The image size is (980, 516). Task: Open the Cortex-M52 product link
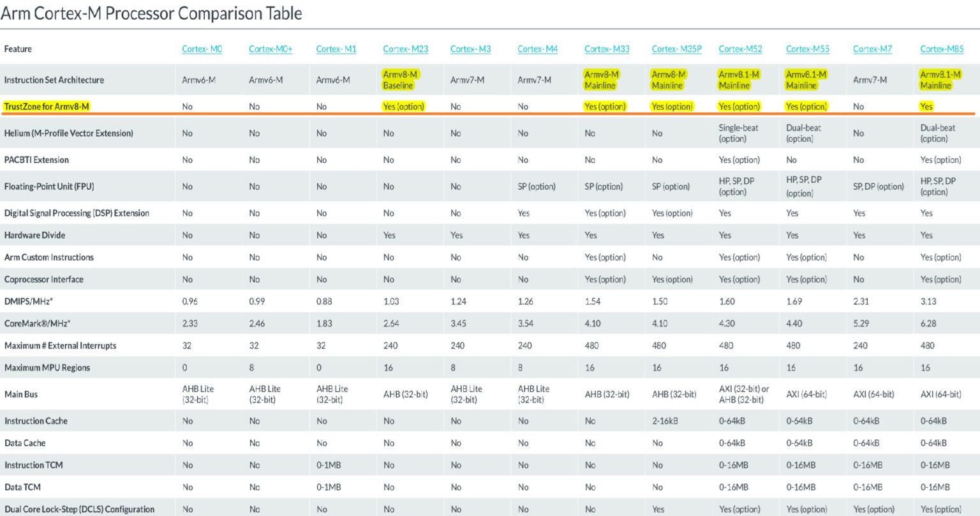(x=741, y=49)
